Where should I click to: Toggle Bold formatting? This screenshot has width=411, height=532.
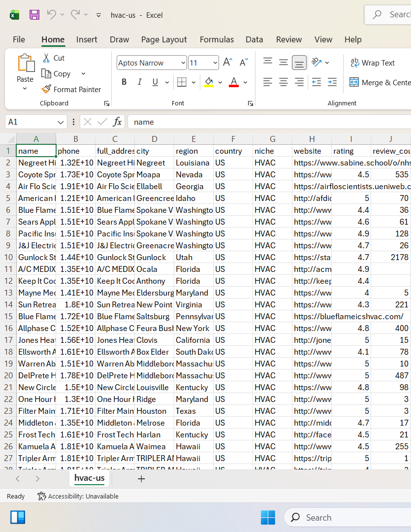tap(124, 82)
